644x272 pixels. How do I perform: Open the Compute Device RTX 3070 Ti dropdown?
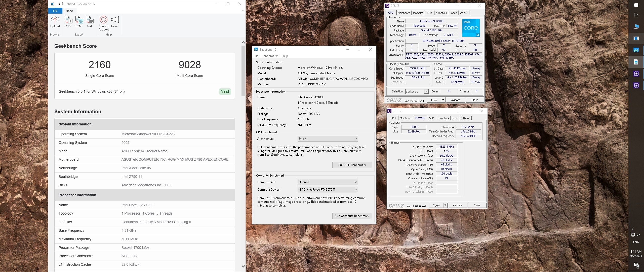328,189
